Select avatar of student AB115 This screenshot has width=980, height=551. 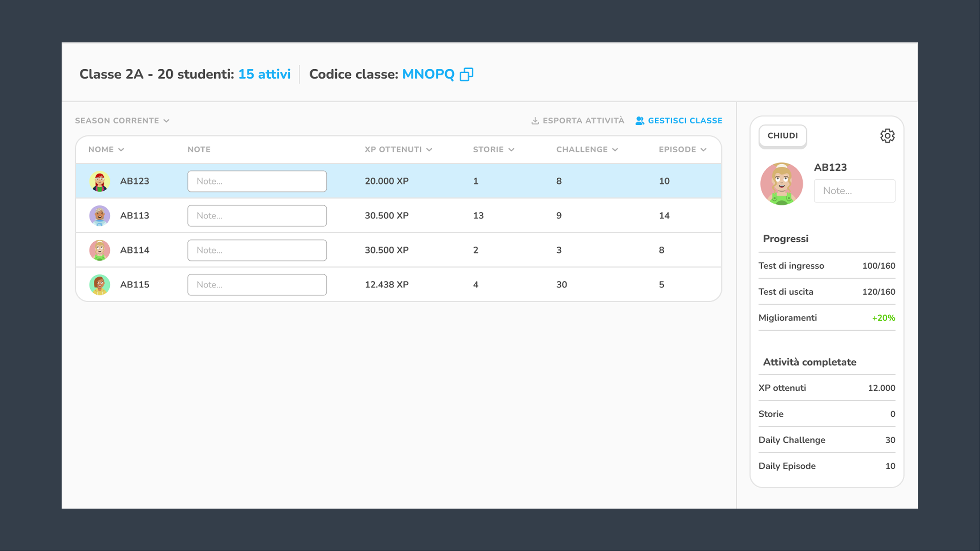tap(100, 284)
